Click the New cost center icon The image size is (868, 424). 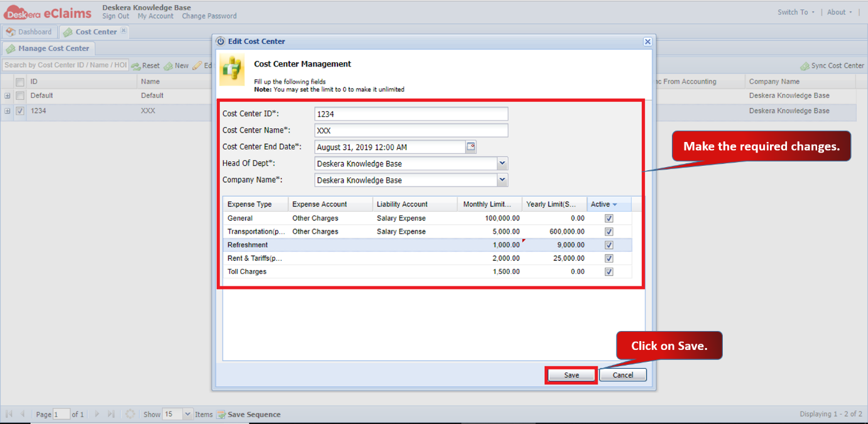[168, 66]
